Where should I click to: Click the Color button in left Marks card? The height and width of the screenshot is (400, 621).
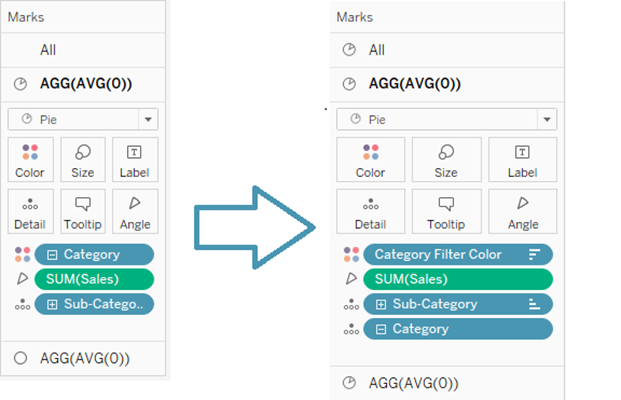pos(30,160)
